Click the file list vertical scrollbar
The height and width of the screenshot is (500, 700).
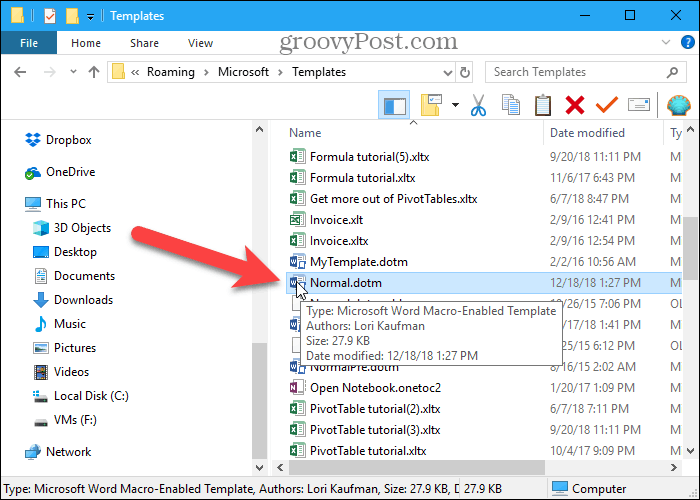pos(691,247)
